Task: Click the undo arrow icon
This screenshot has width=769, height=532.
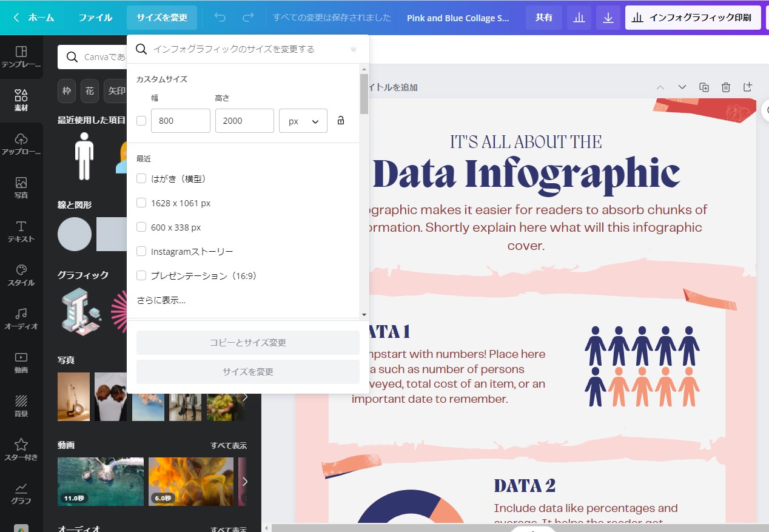Action: pos(220,18)
